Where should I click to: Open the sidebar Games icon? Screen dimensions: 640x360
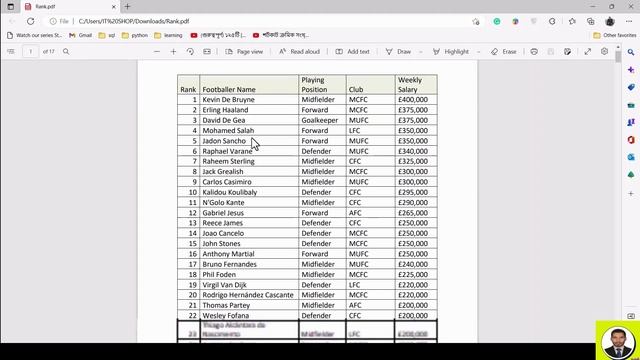click(x=631, y=122)
